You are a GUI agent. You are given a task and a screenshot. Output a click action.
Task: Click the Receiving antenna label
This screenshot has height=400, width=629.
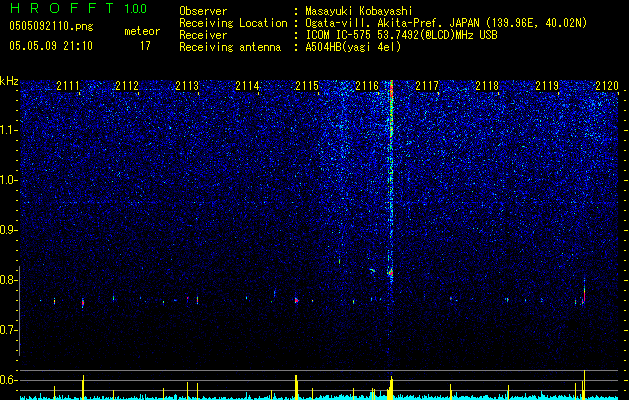pyautogui.click(x=230, y=47)
